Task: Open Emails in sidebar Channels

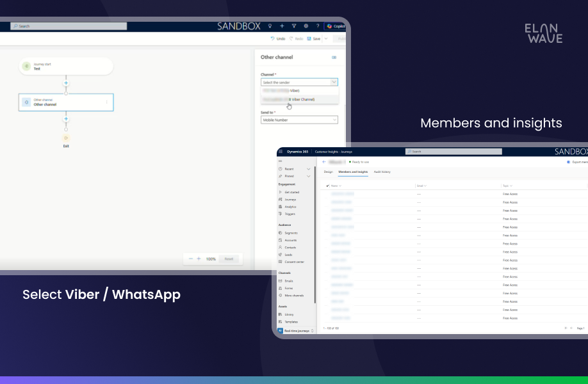Action: click(289, 281)
